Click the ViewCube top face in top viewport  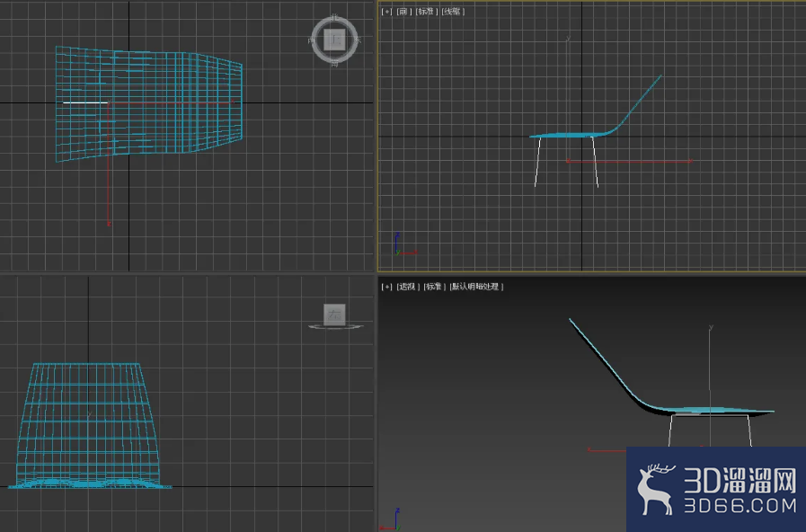point(334,40)
